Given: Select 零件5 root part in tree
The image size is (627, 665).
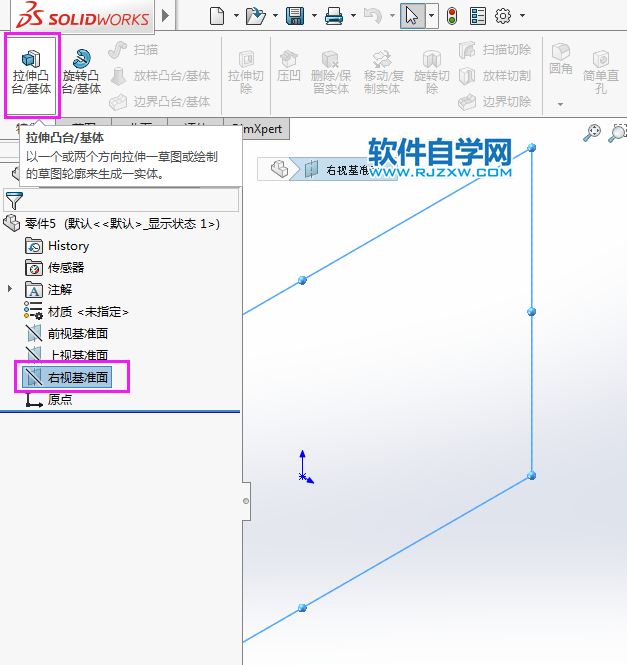Looking at the screenshot, I should [x=112, y=224].
